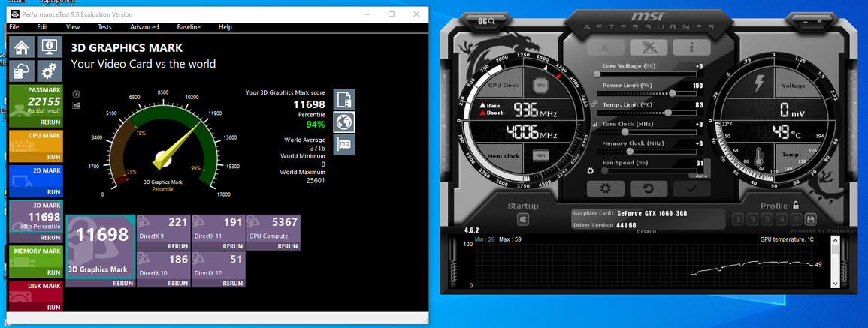Click the Temp. Limit slider handle
The width and height of the screenshot is (868, 328).
click(667, 113)
